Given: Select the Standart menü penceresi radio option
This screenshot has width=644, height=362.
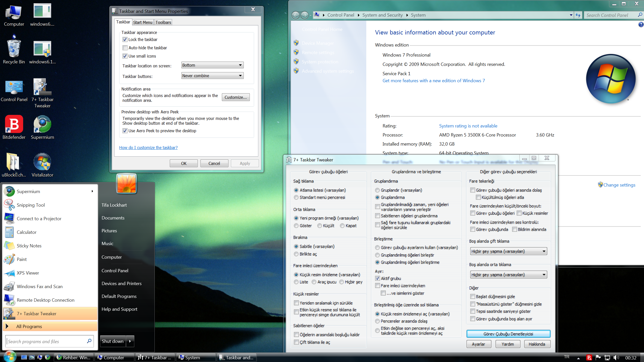Looking at the screenshot, I should click(296, 197).
